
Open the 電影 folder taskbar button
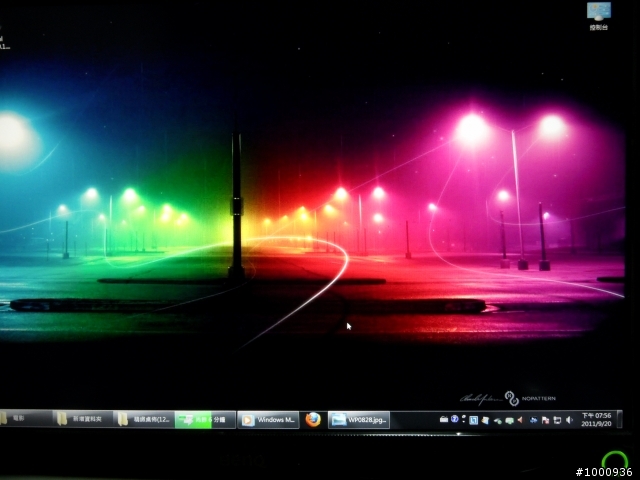[26, 419]
